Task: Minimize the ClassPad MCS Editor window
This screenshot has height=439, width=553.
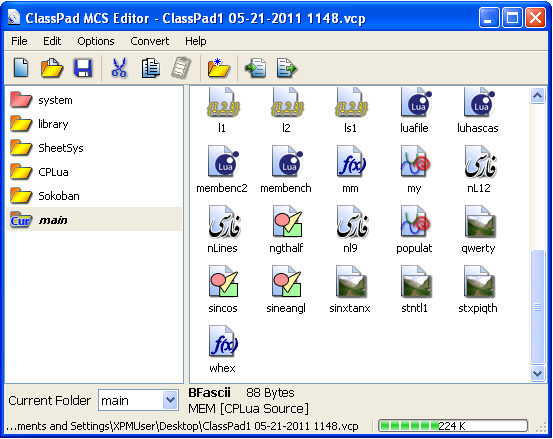Action: 488,17
